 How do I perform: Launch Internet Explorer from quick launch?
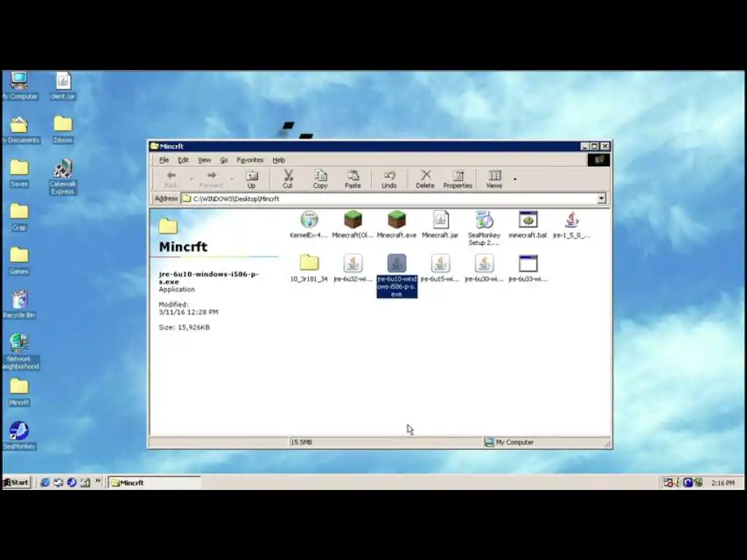click(44, 483)
